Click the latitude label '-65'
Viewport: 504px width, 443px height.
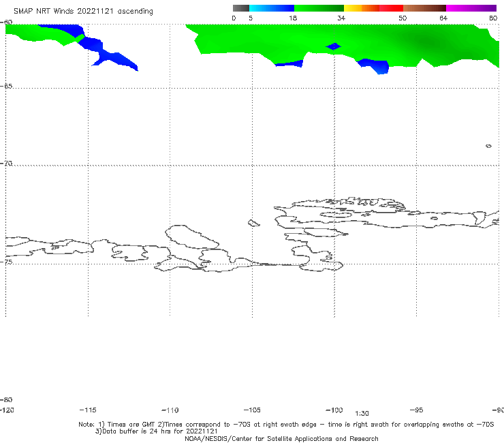(x=6, y=87)
